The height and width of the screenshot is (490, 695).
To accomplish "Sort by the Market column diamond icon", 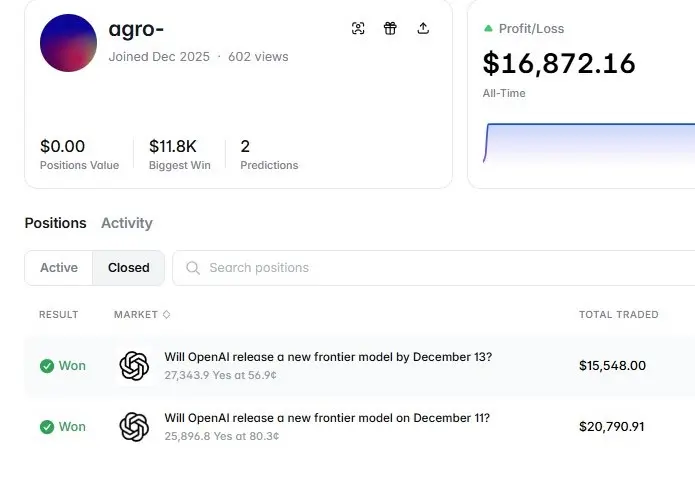I will point(167,314).
